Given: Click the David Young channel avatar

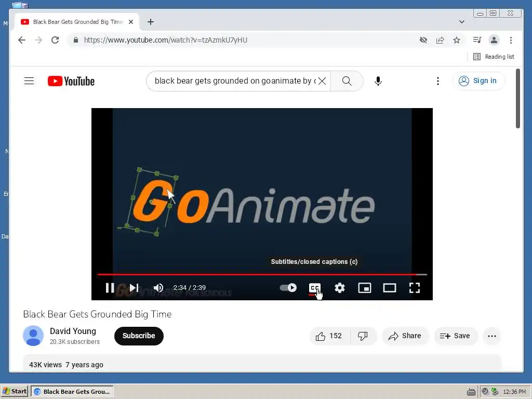Looking at the screenshot, I should coord(33,336).
